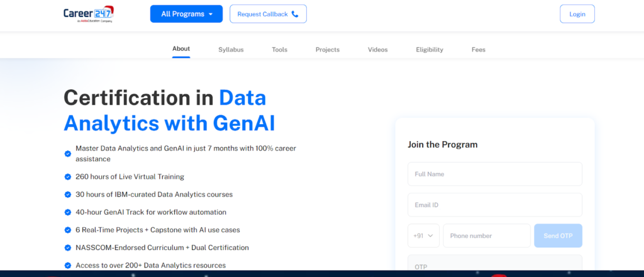Screen dimensions: 644x277
Task: Click checkmark icon beside NASSCOM-Endorsed Curriculum
Action: pos(68,248)
